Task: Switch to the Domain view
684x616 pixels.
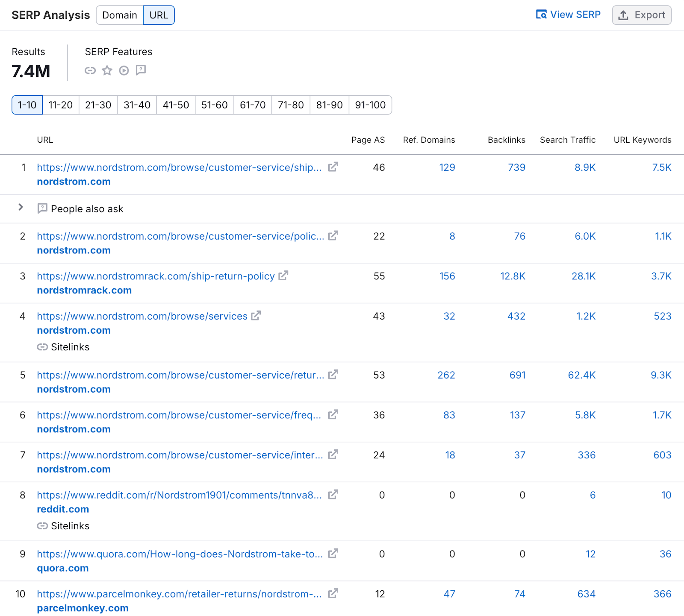Action: [x=119, y=15]
